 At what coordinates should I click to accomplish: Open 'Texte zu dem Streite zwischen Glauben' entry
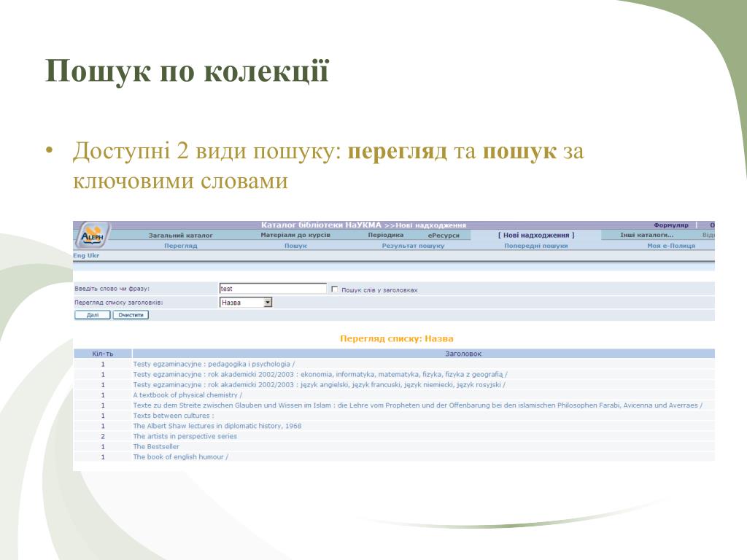(418, 405)
